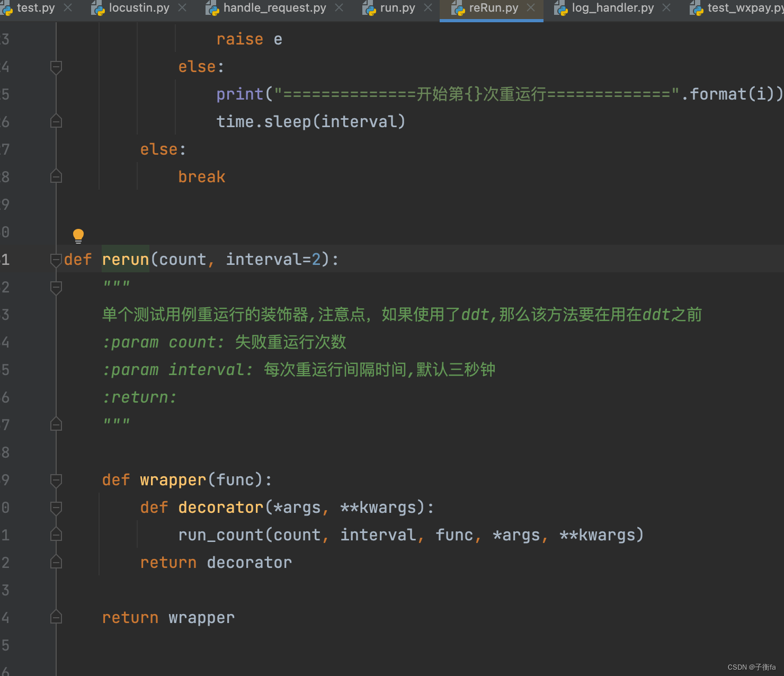The width and height of the screenshot is (784, 676).
Task: Collapse the wrapper function fold marker
Action: (56, 480)
